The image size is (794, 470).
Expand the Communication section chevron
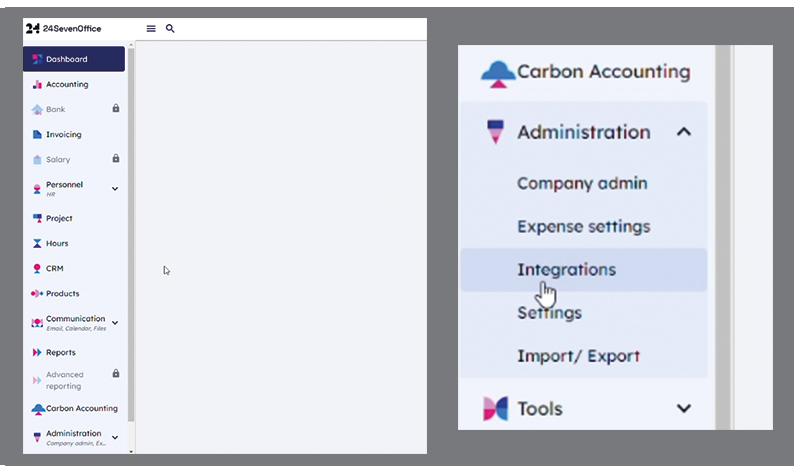[x=115, y=323]
